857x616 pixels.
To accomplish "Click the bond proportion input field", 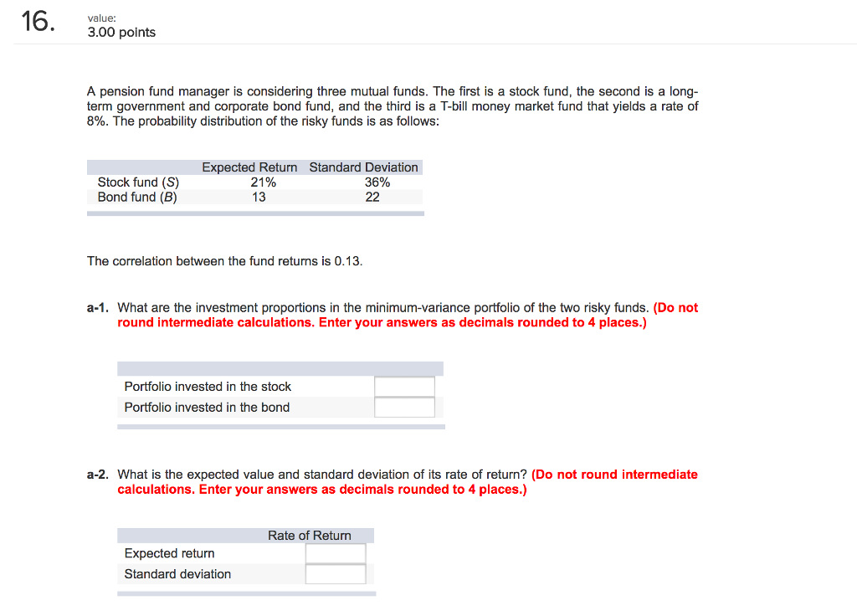I will tap(404, 407).
